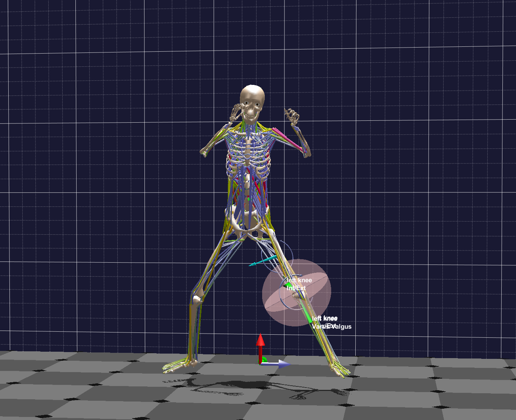Click the green Int/Ext handle at the knee joint
Screen dimensions: 516x420
pos(289,284)
